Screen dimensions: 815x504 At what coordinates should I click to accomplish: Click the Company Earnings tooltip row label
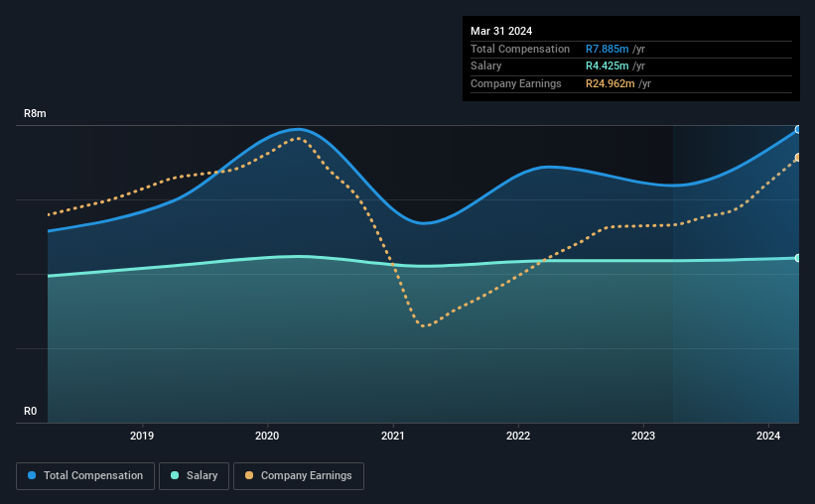click(x=515, y=83)
